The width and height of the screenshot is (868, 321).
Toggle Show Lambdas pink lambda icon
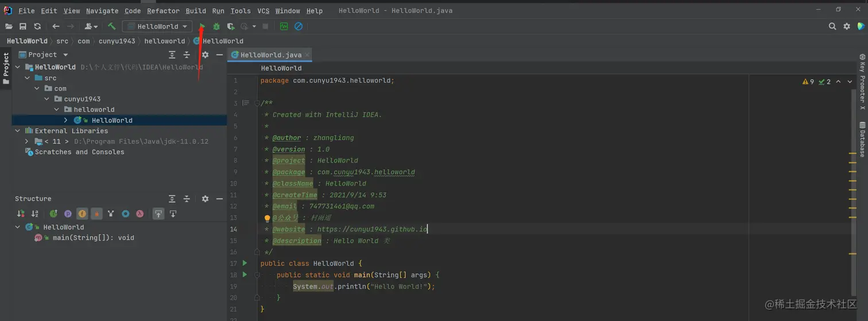click(139, 214)
